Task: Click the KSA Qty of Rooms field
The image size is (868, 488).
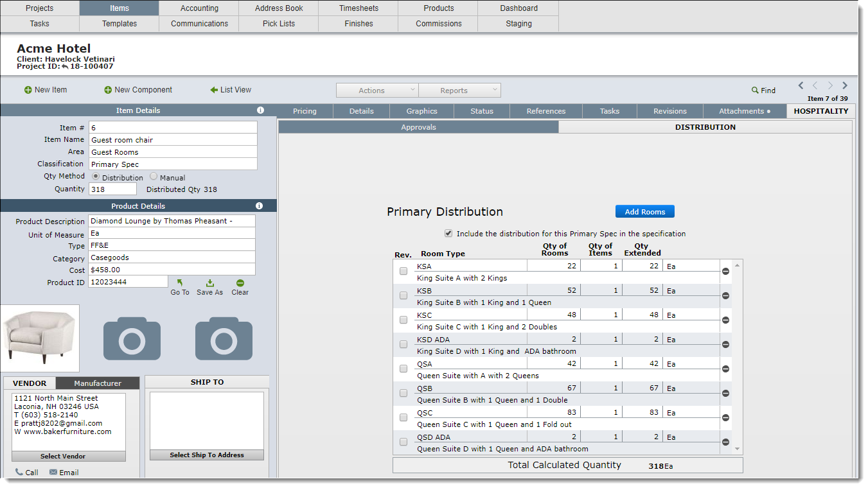Action: pyautogui.click(x=554, y=266)
